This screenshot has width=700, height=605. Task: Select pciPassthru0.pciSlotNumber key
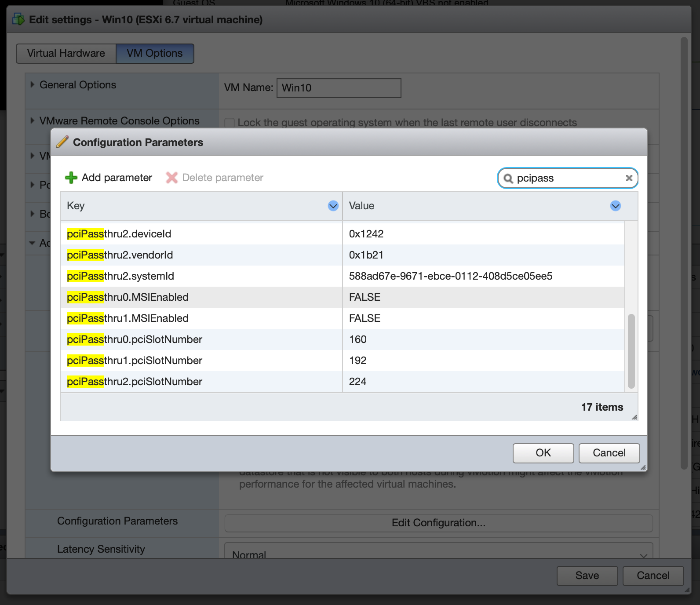click(x=135, y=339)
